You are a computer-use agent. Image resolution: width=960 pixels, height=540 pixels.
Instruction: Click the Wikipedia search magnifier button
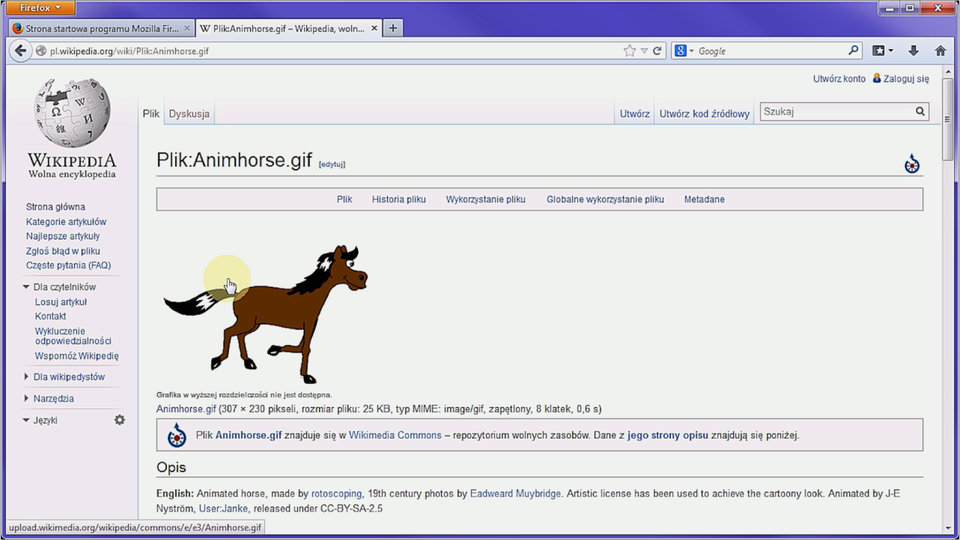pyautogui.click(x=920, y=111)
